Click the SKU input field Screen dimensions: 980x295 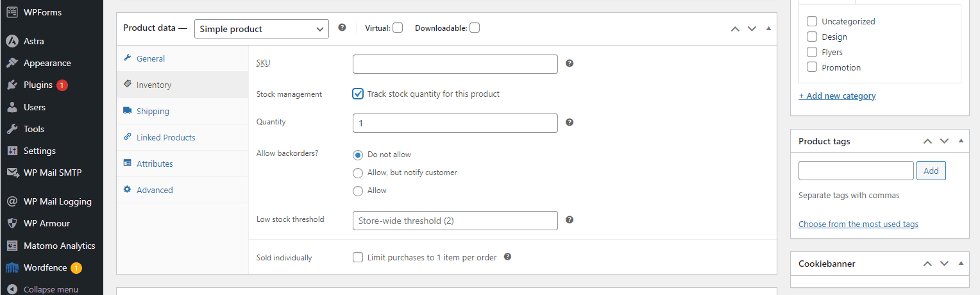click(x=455, y=64)
